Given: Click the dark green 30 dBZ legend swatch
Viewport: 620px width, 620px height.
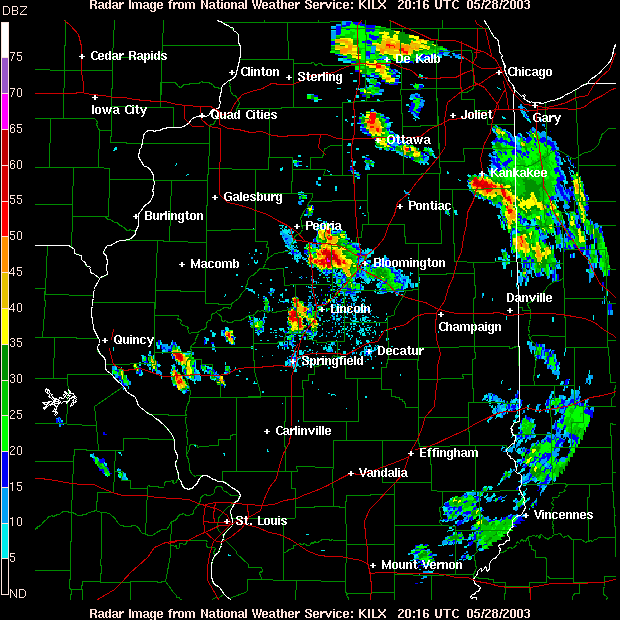Looking at the screenshot, I should [x=5, y=362].
